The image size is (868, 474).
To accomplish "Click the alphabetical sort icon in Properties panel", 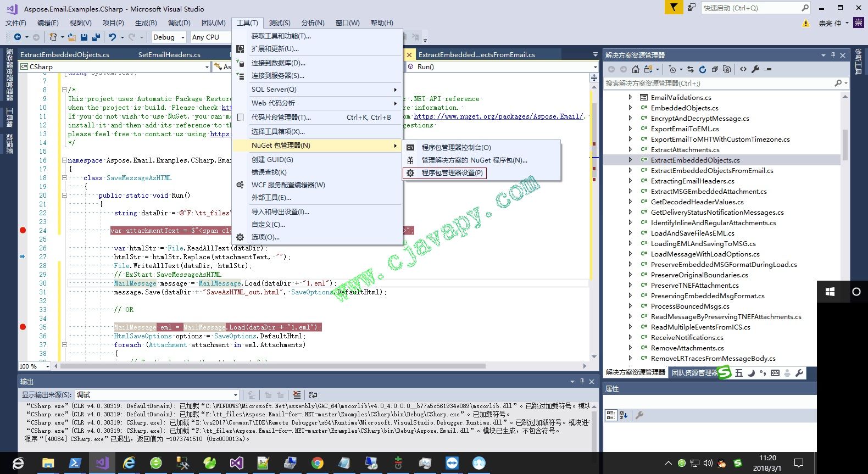I will coord(624,415).
